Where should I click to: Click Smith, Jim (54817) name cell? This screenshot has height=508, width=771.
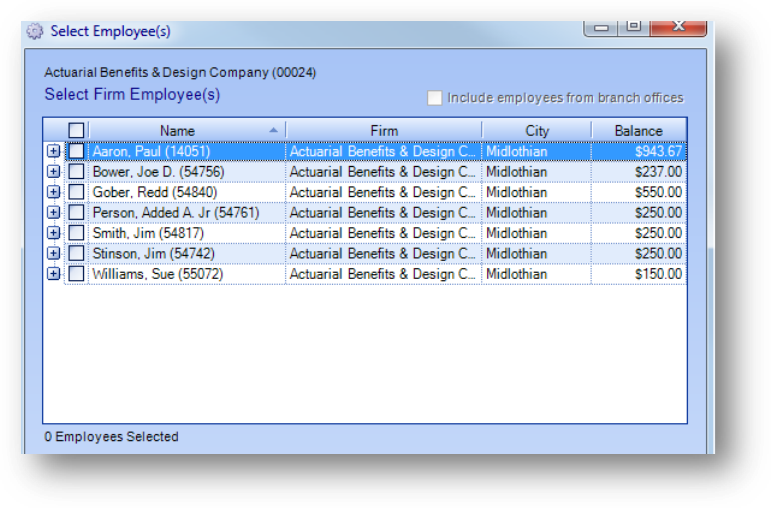(187, 233)
